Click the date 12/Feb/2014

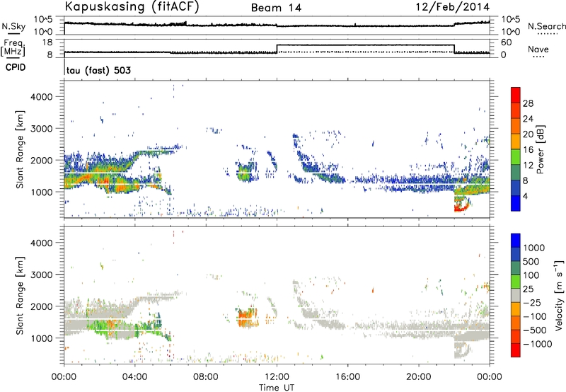pyautogui.click(x=453, y=6)
